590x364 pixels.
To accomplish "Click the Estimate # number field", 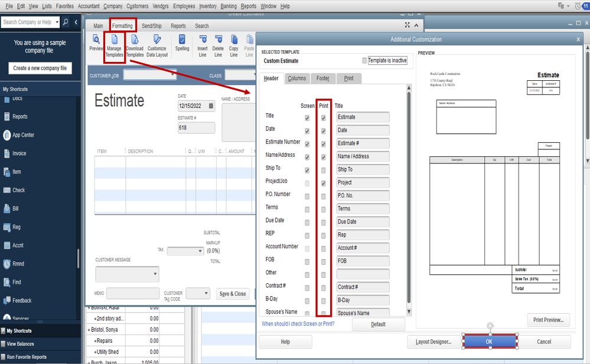I will (x=196, y=127).
